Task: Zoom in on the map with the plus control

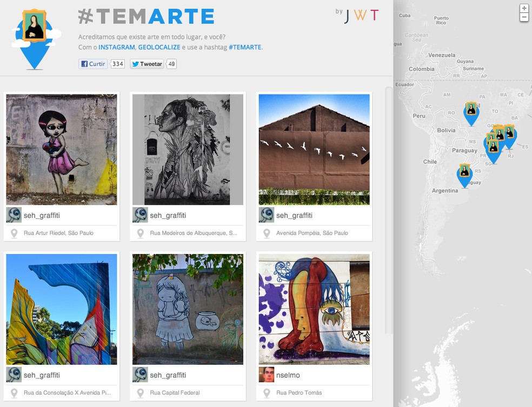Action: 523,9
